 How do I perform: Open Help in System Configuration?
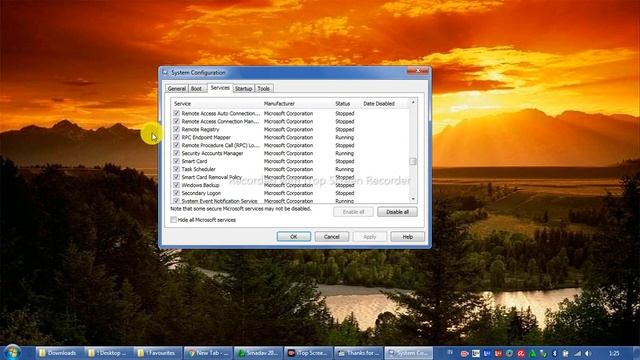pos(407,237)
